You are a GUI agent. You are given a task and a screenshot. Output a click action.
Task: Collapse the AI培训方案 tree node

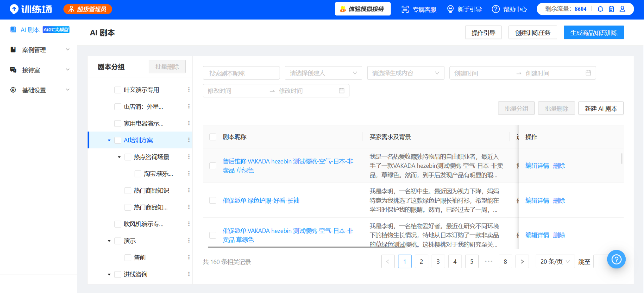coord(109,140)
